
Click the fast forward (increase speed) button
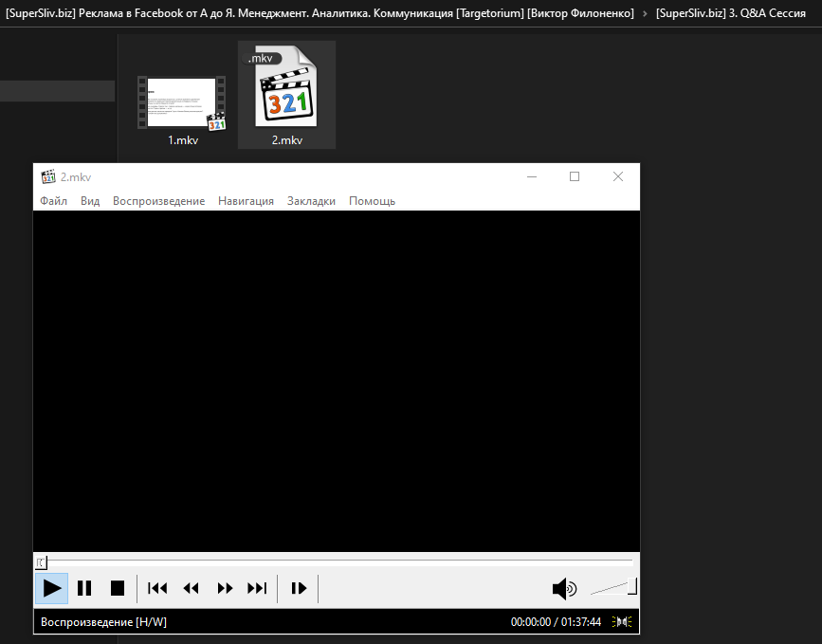click(225, 588)
